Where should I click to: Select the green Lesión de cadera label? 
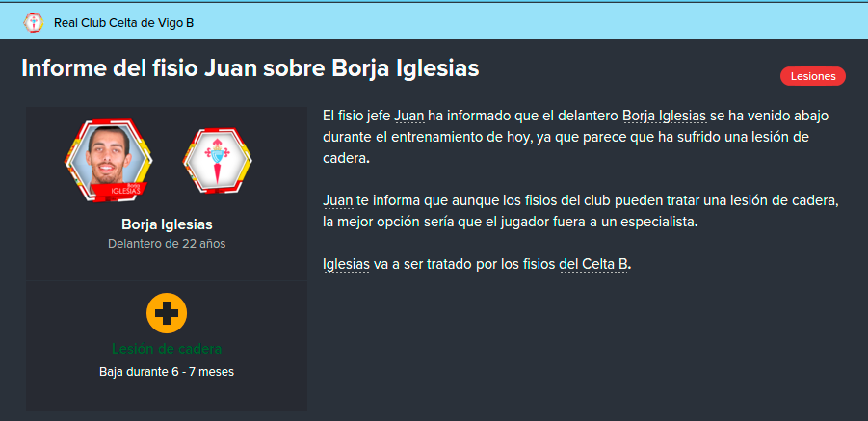(x=167, y=349)
